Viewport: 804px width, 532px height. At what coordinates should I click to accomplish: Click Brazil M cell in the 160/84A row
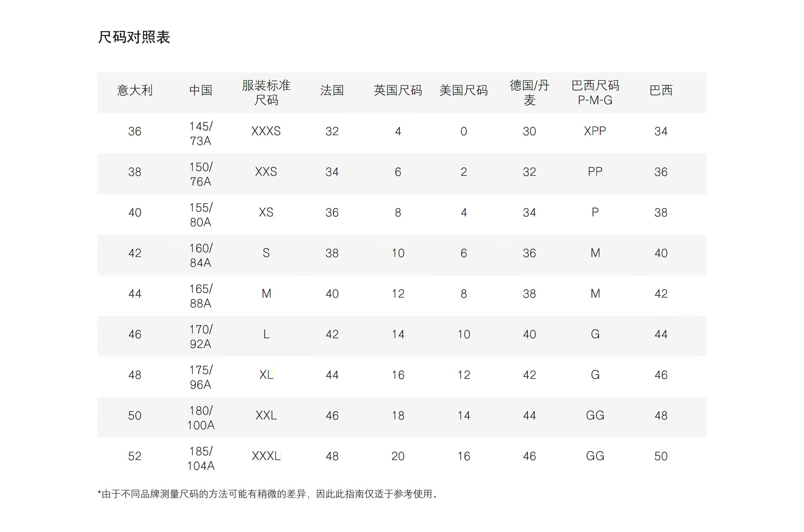point(595,253)
